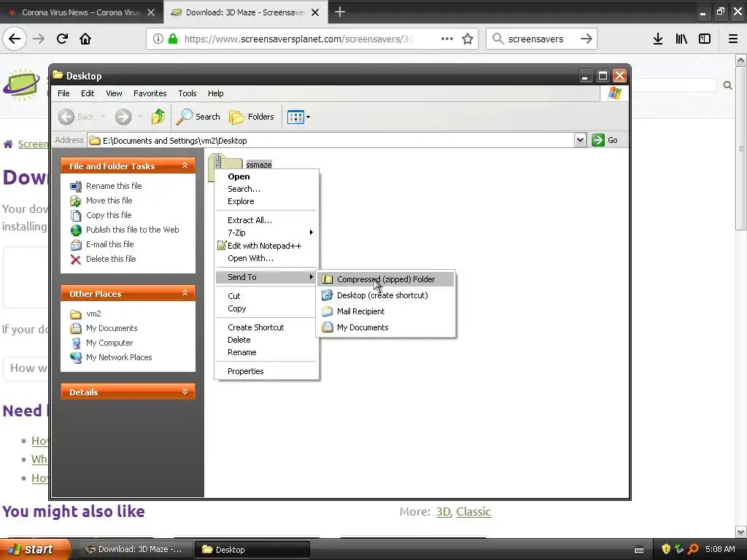Send to Compressed (zipped) Folder
This screenshot has height=560, width=747.
tap(386, 279)
